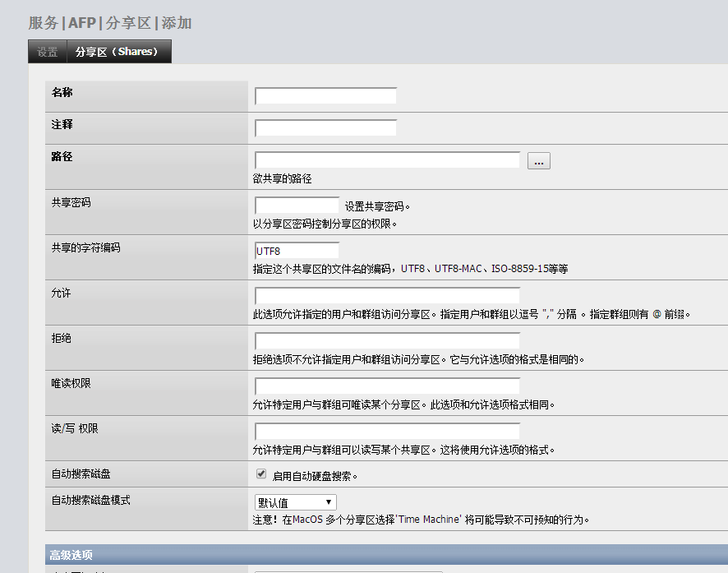This screenshot has width=728, height=573.
Task: Focus the 读/写 权限 input field
Action: click(x=387, y=432)
